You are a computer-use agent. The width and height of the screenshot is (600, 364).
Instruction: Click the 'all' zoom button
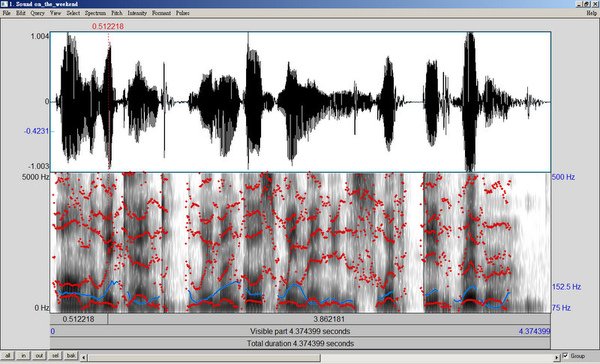8,356
